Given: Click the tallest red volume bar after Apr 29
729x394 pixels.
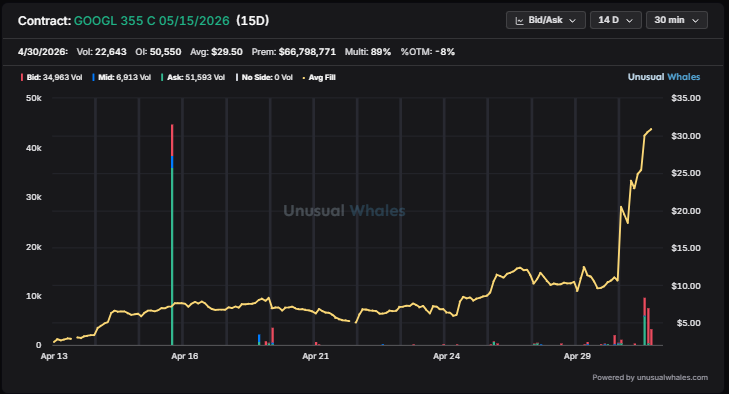Looking at the screenshot, I should pyautogui.click(x=645, y=307).
